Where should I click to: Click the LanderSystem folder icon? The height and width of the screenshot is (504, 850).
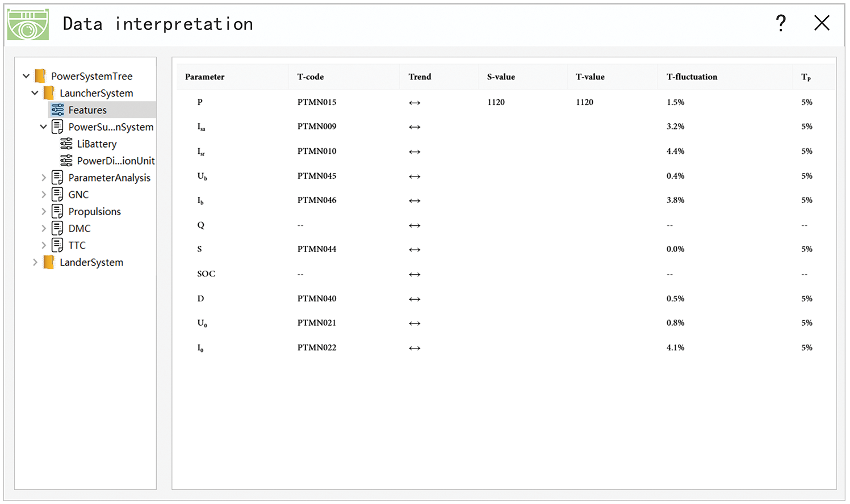(49, 262)
